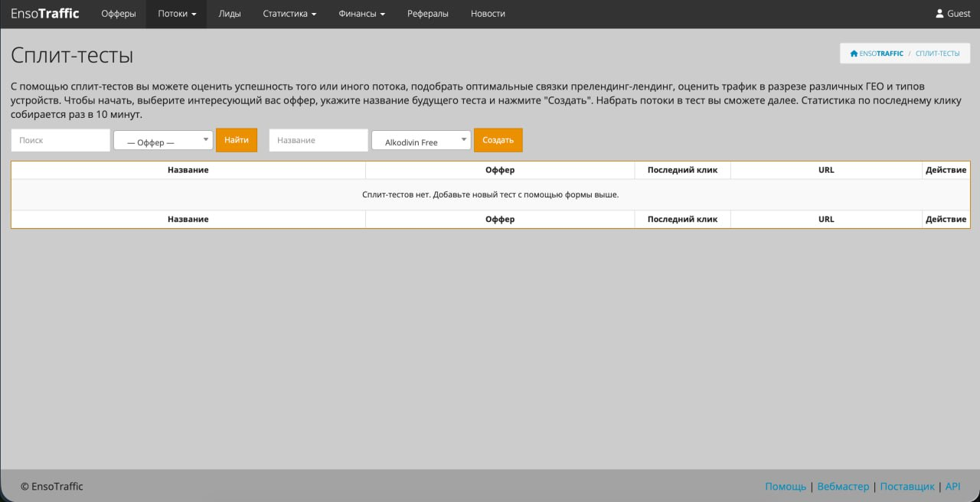Open the Поставщик footer link
Viewport: 980px width, 502px height.
click(907, 486)
